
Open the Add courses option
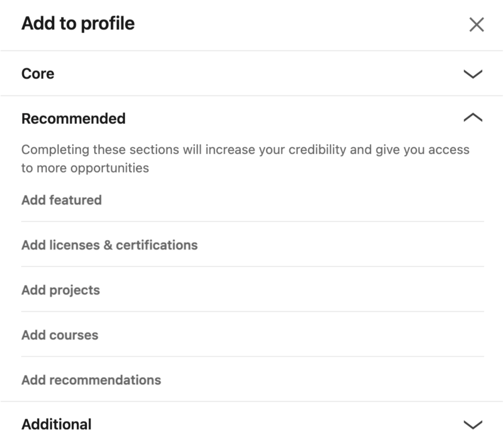point(60,335)
